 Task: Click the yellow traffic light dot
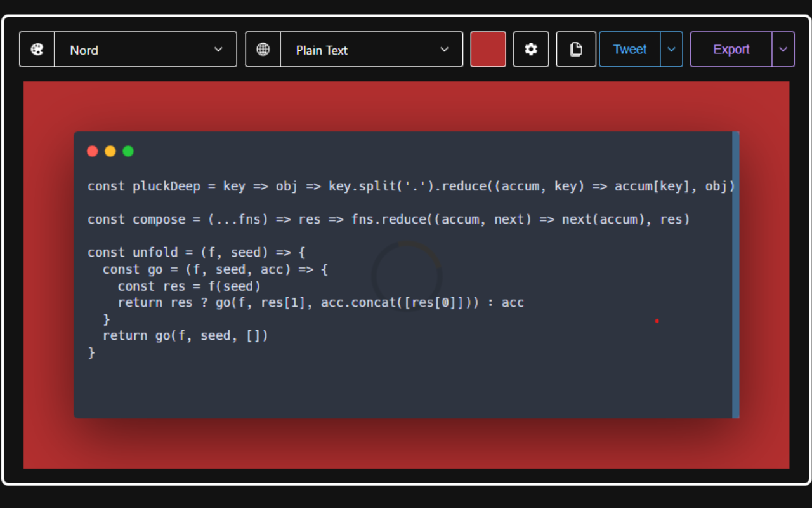point(110,151)
